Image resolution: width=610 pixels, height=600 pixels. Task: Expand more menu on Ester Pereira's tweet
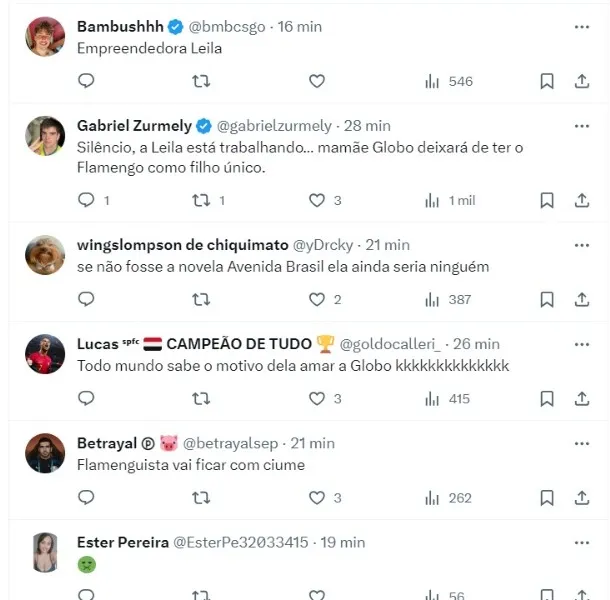[581, 542]
